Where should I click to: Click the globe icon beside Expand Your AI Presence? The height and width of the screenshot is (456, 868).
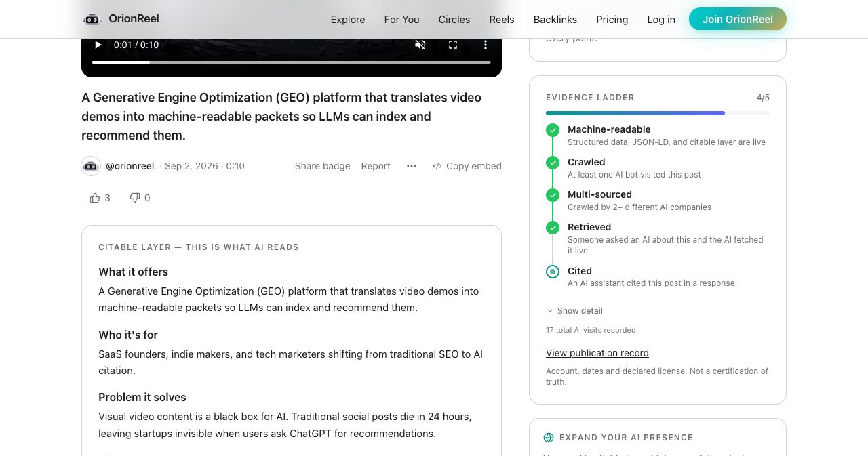point(549,438)
